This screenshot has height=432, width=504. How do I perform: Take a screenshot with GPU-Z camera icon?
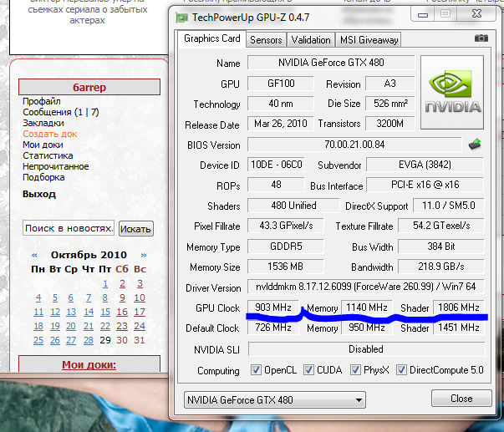tap(481, 38)
